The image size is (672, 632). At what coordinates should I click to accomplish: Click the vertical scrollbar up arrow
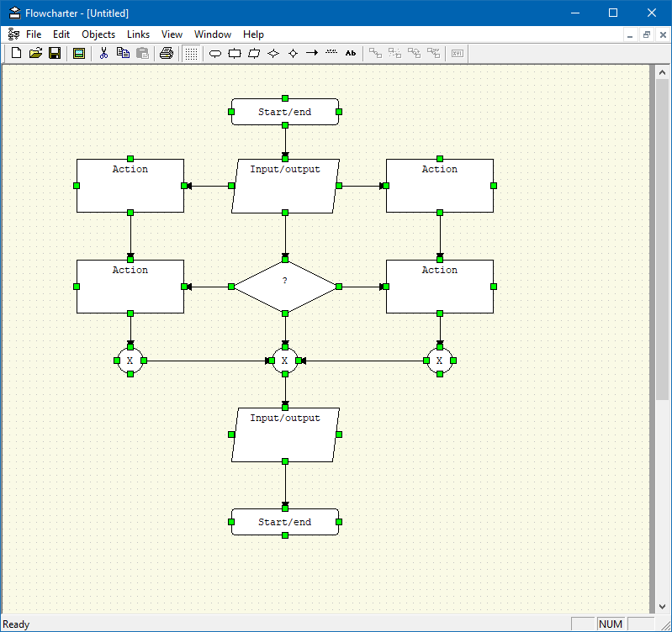662,72
